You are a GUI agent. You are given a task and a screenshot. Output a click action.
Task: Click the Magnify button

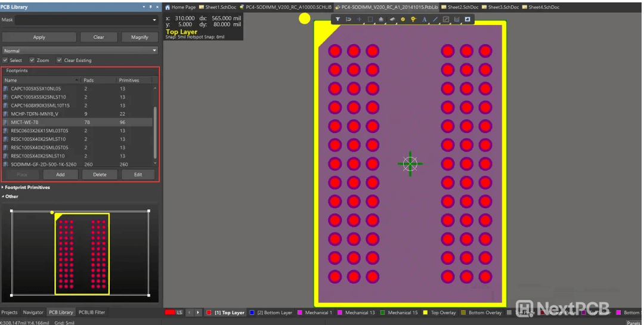click(140, 37)
